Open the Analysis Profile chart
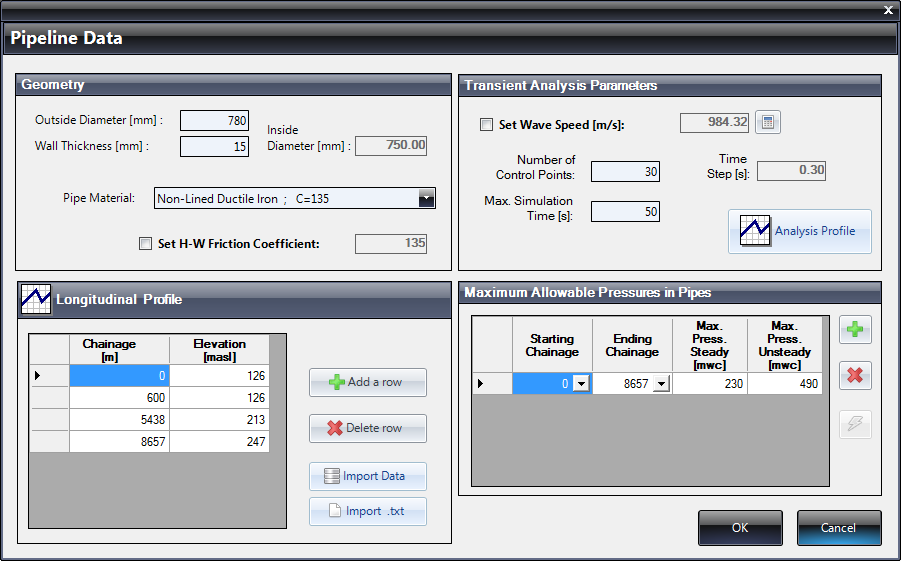901x561 pixels. (x=799, y=231)
